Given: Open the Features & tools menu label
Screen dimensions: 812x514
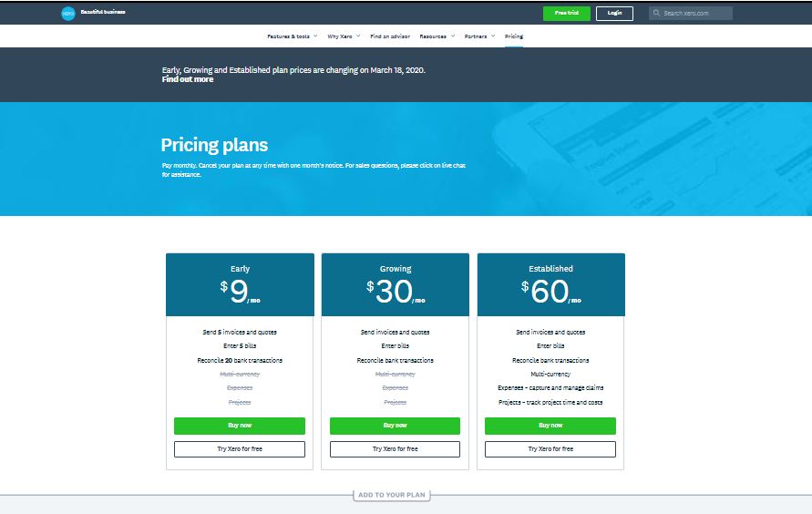Looking at the screenshot, I should tap(289, 36).
